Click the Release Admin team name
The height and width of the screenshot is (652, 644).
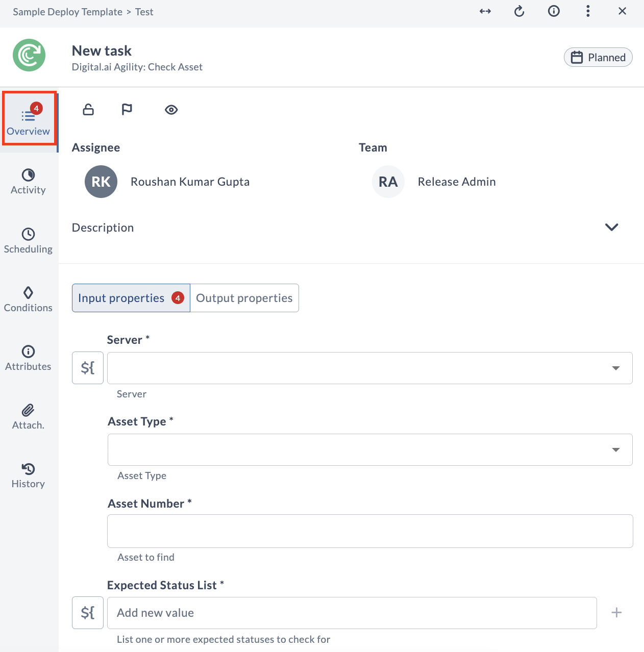click(457, 182)
